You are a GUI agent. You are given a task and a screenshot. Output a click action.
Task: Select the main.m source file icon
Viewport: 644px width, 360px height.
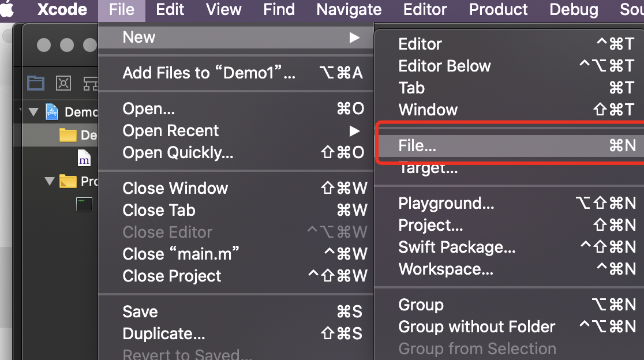click(x=84, y=158)
